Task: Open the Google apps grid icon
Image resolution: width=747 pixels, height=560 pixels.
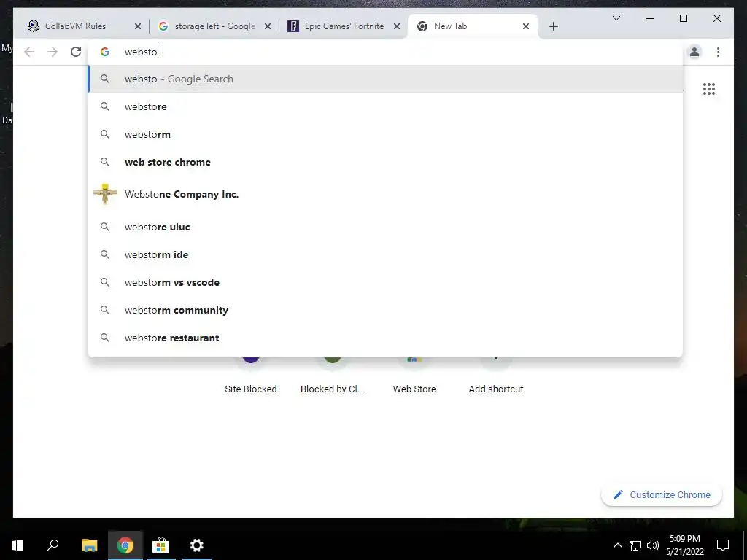Action: [709, 89]
